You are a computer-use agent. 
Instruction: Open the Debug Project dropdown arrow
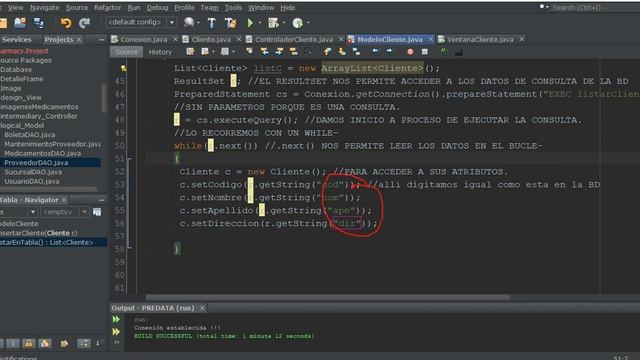click(x=284, y=23)
